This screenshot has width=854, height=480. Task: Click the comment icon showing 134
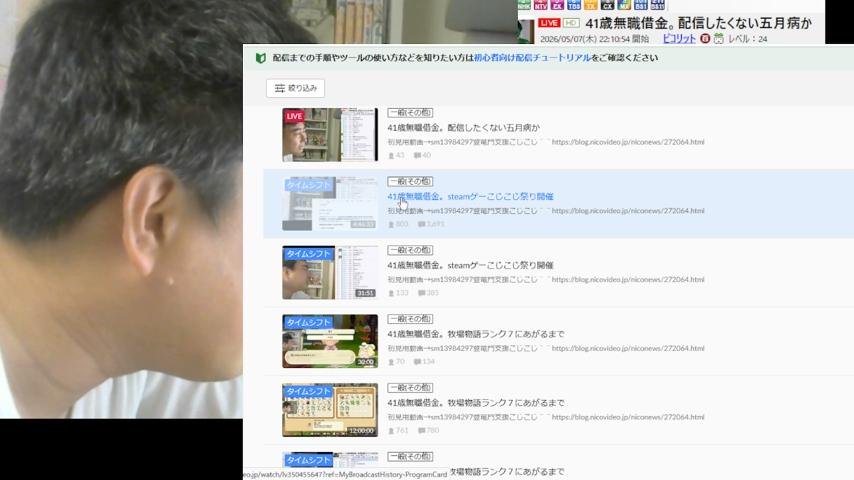pyautogui.click(x=417, y=362)
